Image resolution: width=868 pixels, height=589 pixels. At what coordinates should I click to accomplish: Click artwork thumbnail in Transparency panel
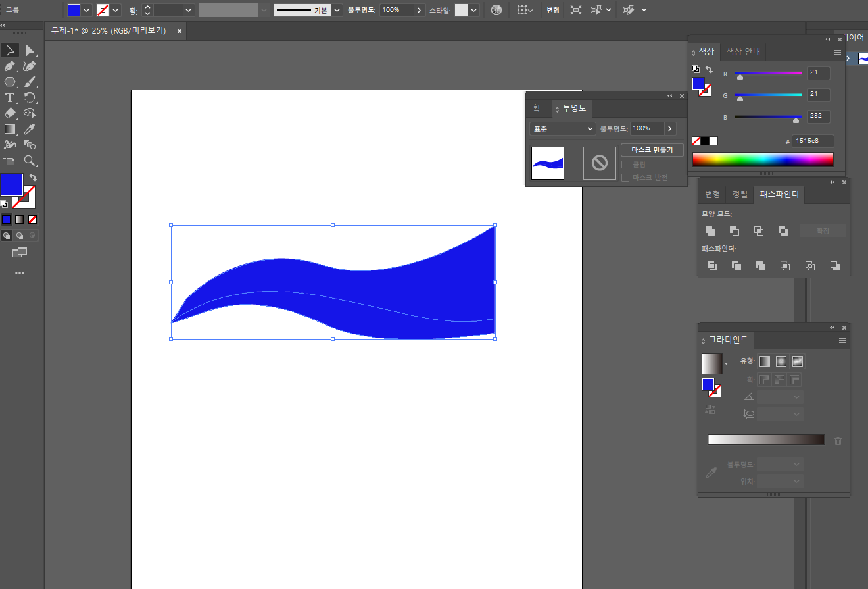[x=548, y=163]
